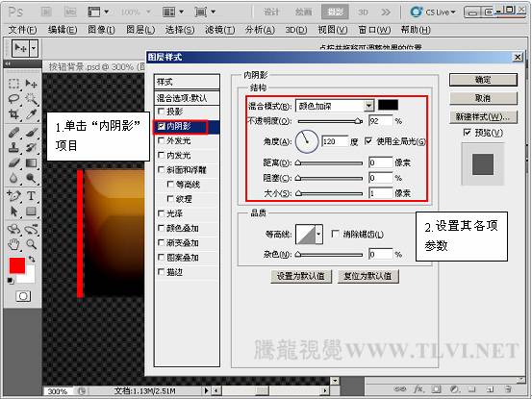Click the 不透明度 opacity slider
532x399 pixels.
[330, 121]
